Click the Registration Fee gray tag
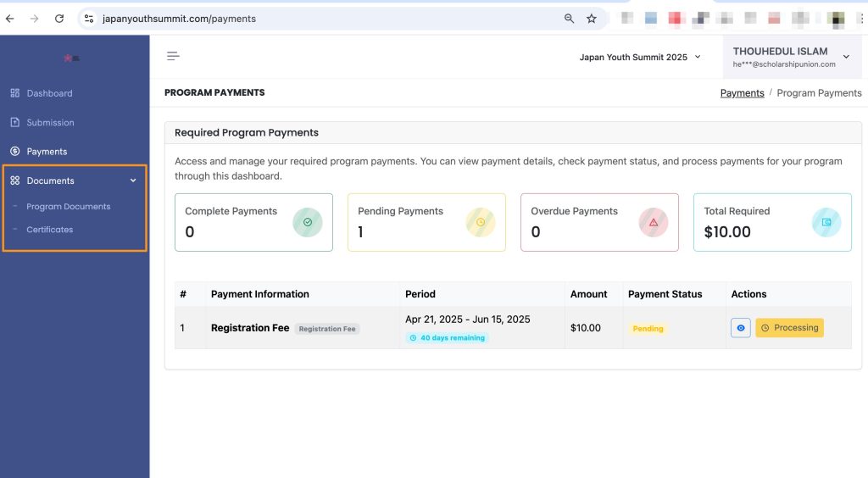Screen dimensions: 868x478 pos(327,329)
